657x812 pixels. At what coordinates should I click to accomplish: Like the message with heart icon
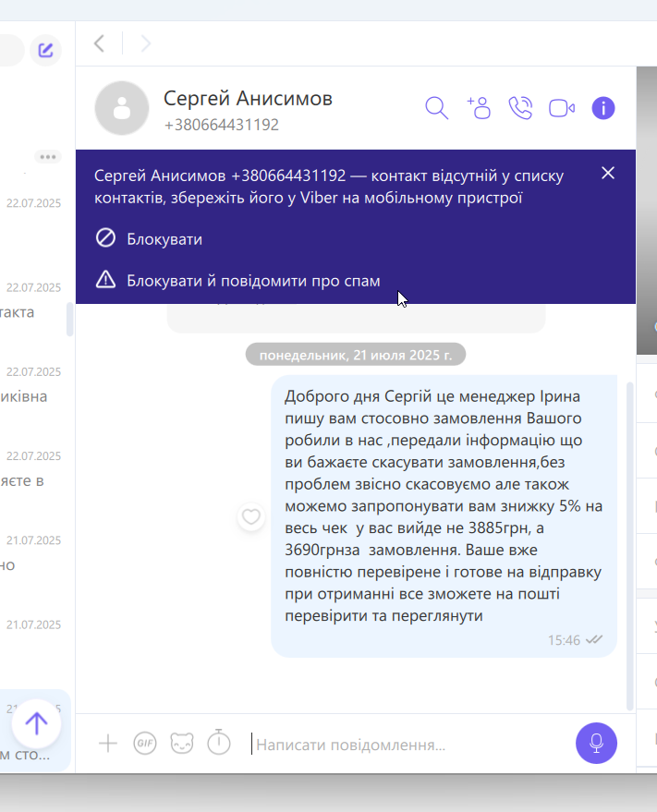tap(251, 516)
